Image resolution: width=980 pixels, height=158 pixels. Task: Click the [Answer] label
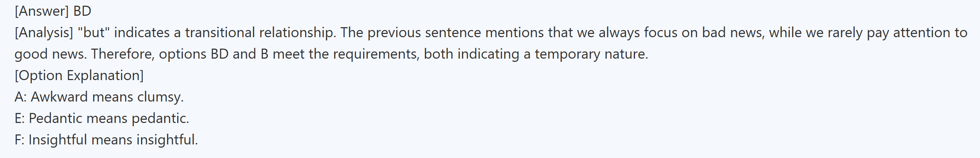42,11
